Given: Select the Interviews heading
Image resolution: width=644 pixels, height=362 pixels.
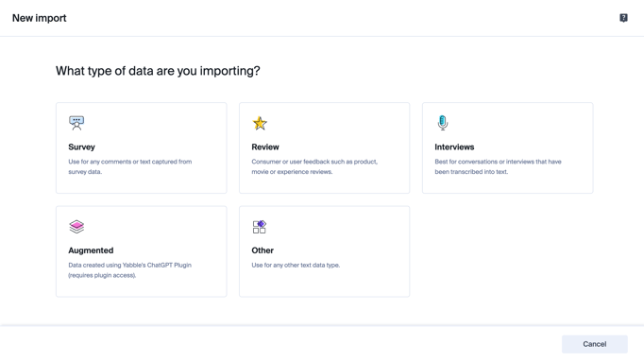Looking at the screenshot, I should pyautogui.click(x=454, y=147).
